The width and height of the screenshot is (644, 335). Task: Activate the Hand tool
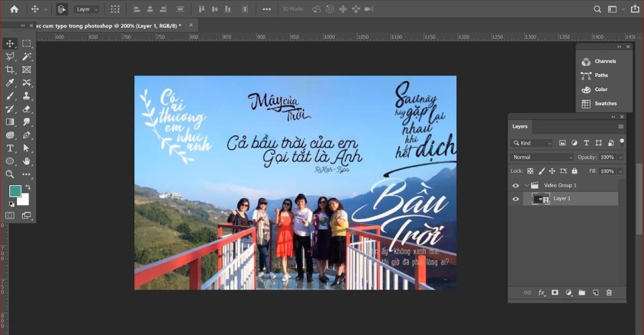point(27,162)
